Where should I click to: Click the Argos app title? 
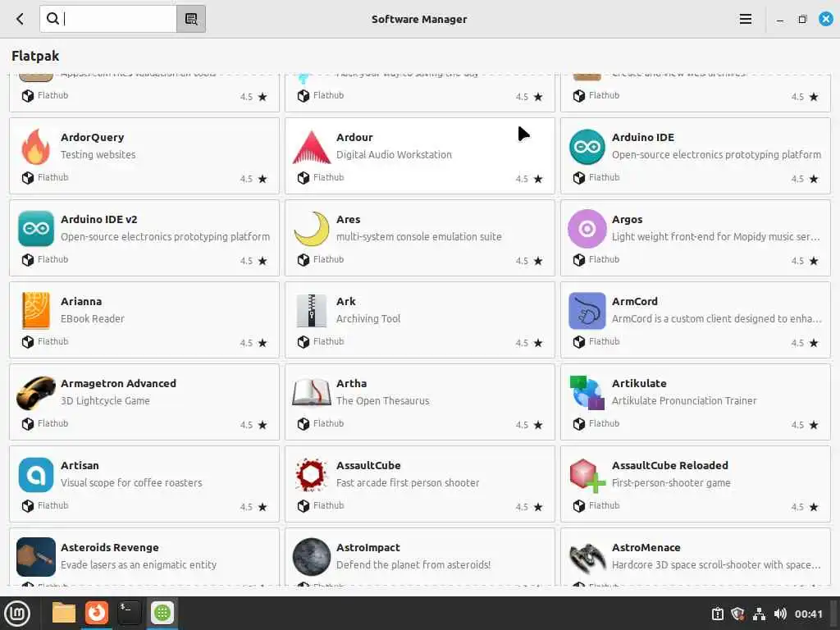pyautogui.click(x=627, y=220)
